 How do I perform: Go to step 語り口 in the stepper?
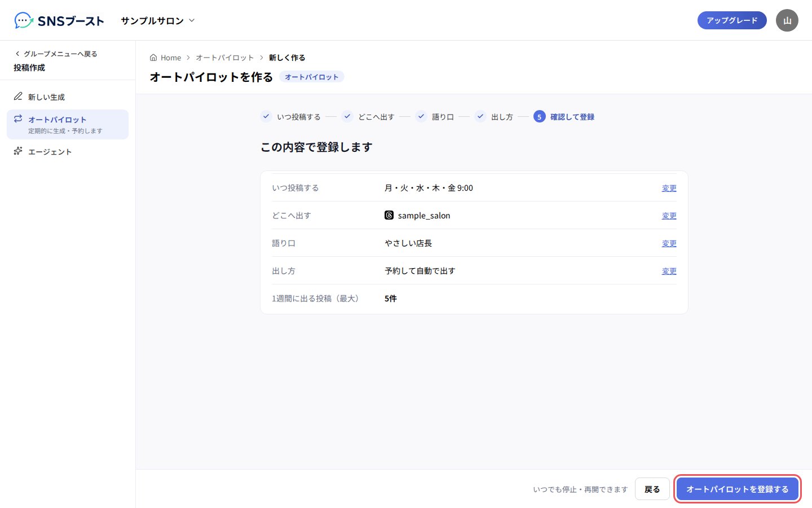(x=435, y=117)
